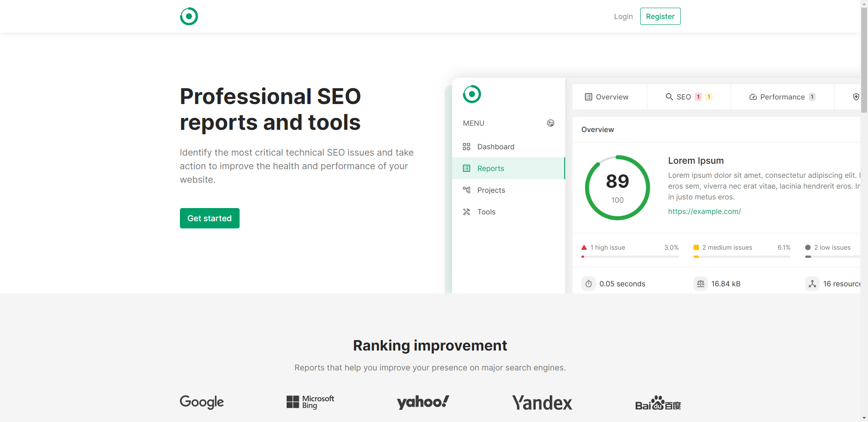Click the green logo inside dashboard preview
Screen dimensions: 868x422
[x=472, y=94]
